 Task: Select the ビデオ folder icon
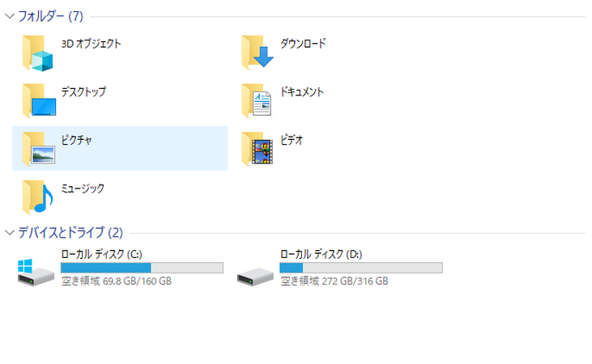[x=257, y=149]
